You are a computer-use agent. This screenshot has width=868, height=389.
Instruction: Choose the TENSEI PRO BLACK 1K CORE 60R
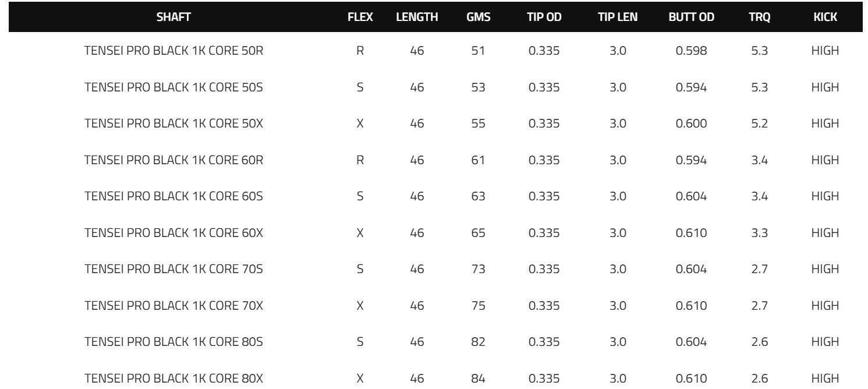click(x=173, y=160)
